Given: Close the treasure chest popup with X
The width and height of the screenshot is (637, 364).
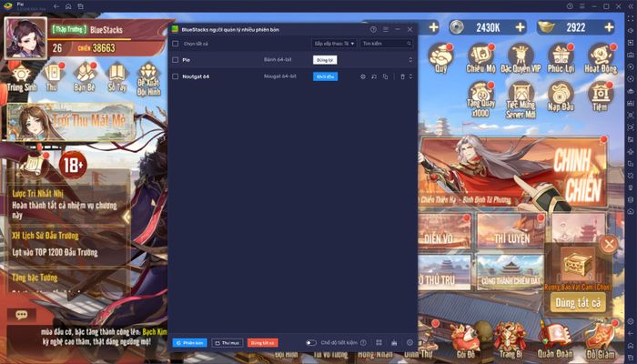Looking at the screenshot, I should [x=608, y=244].
